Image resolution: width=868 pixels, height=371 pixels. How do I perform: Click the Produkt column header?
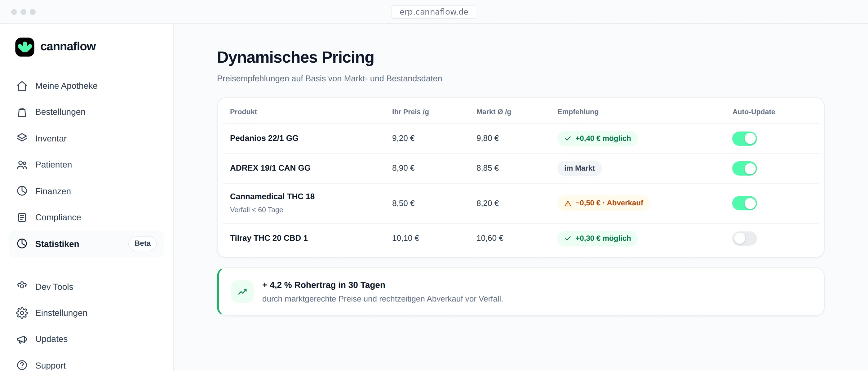243,112
